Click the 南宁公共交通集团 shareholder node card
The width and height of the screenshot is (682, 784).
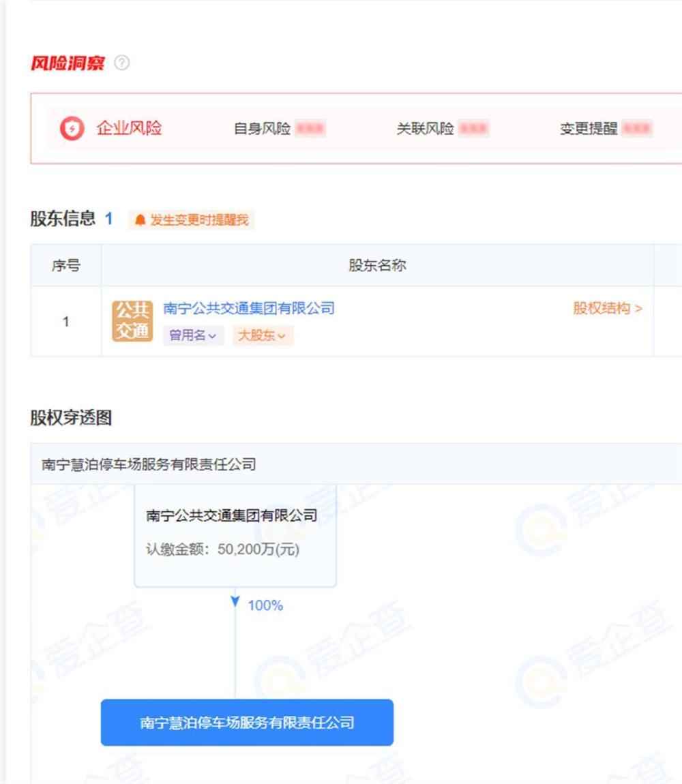(x=235, y=535)
